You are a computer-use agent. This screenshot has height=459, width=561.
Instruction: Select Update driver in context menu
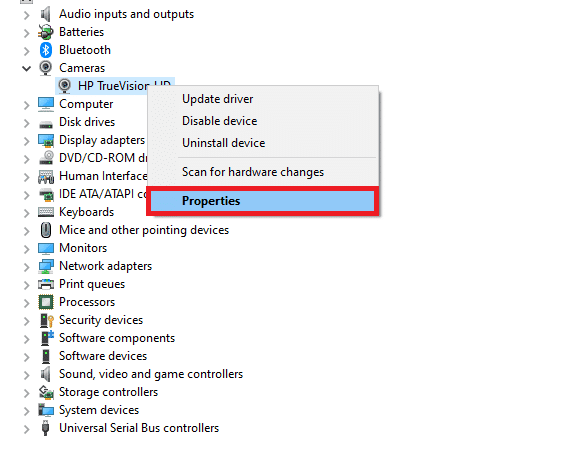click(x=218, y=99)
